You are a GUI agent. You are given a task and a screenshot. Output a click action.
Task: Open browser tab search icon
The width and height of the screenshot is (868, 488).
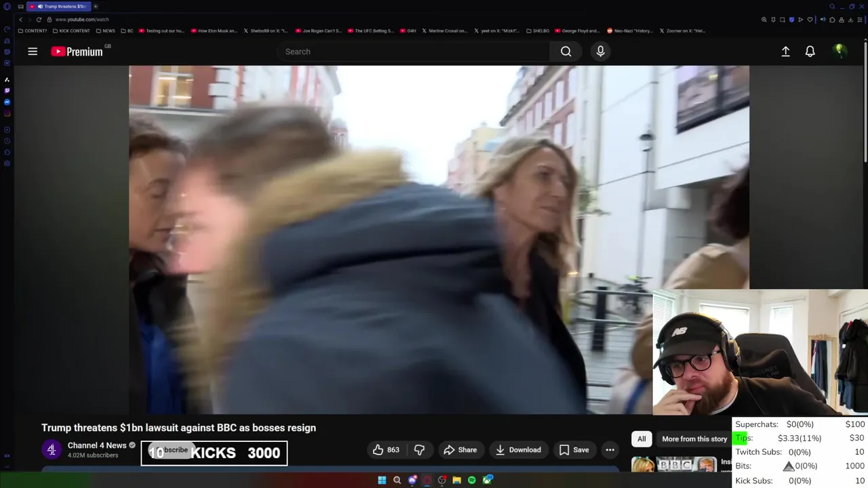(832, 6)
